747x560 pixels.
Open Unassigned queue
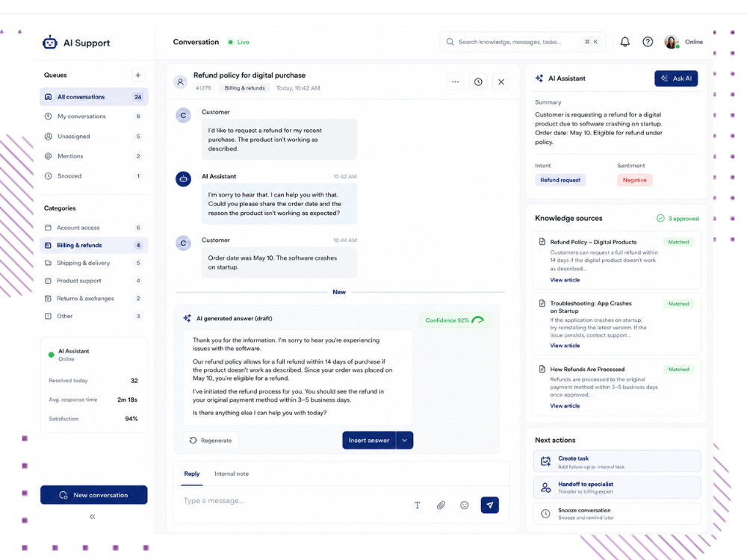pos(94,136)
